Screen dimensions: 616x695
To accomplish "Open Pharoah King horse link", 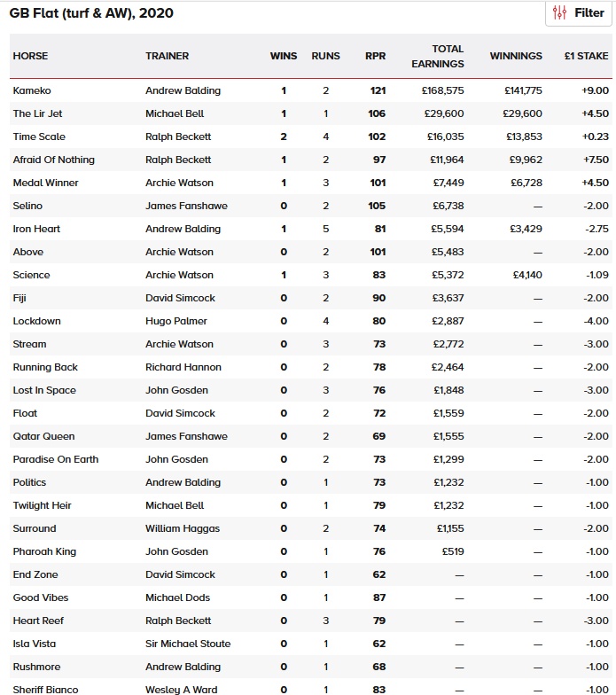I will point(44,551).
